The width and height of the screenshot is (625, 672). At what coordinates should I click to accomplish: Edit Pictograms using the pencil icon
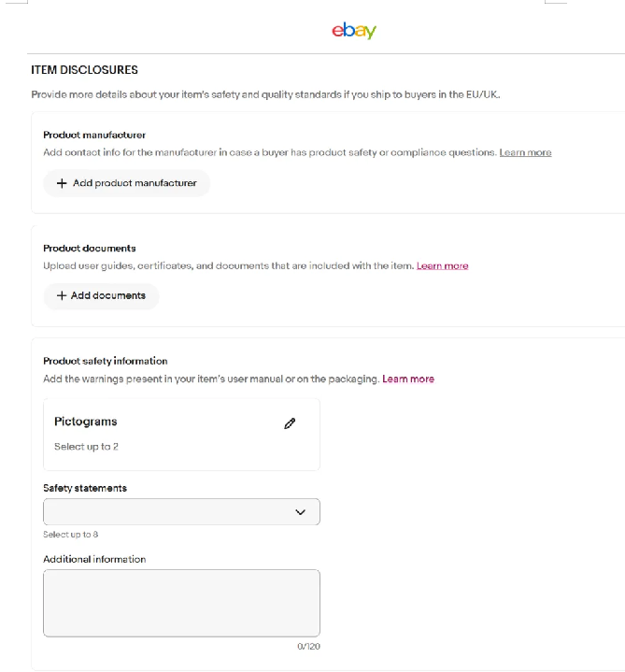click(x=290, y=423)
